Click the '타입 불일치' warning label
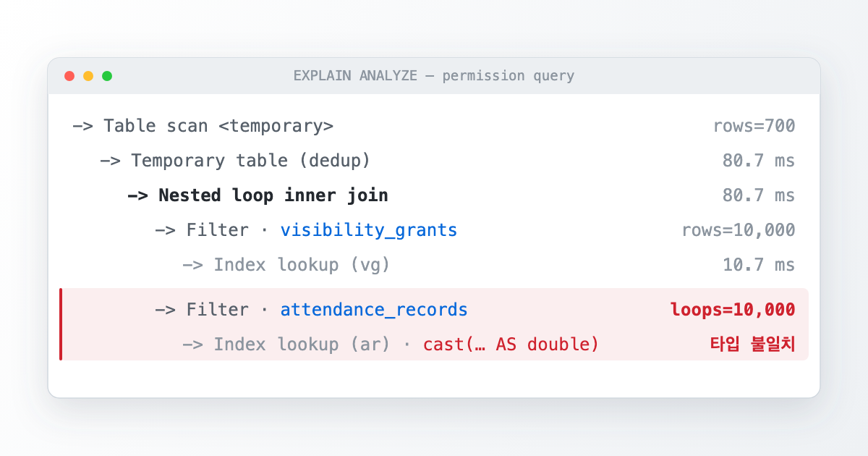The width and height of the screenshot is (868, 456). coord(753,345)
